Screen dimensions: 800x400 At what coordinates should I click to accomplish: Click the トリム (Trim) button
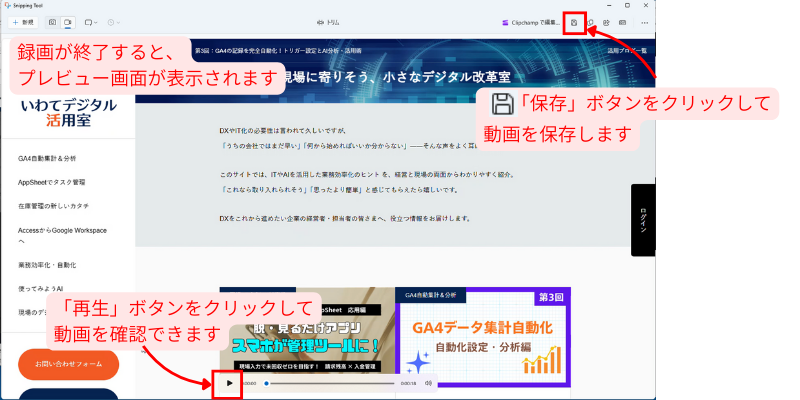(328, 22)
